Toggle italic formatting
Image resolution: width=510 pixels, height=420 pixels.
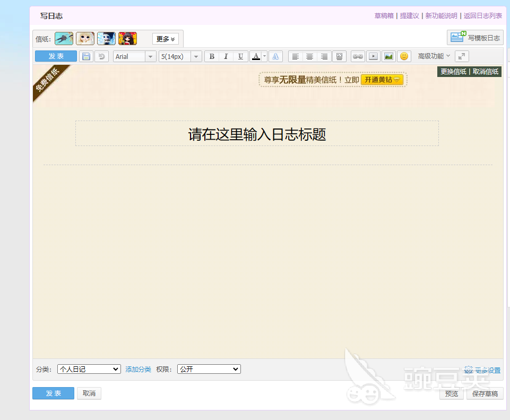point(226,56)
